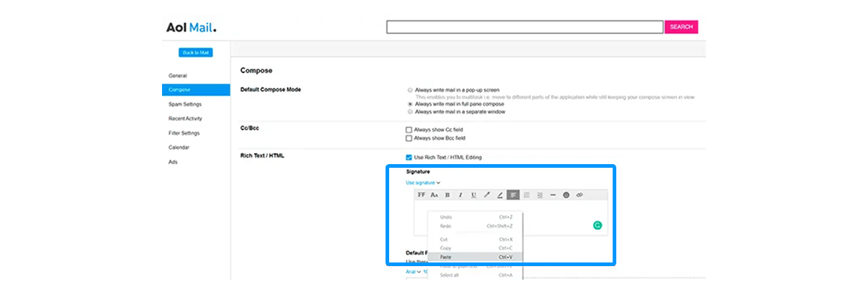Select the align left icon
The image size is (868, 295).
tap(513, 195)
